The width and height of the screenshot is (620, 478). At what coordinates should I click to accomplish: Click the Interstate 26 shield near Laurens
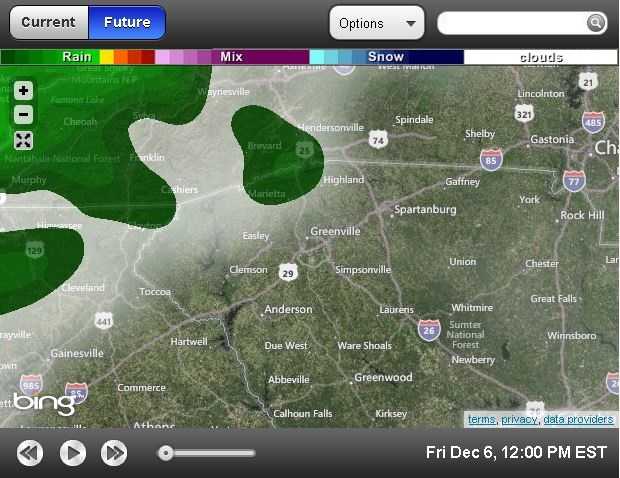(x=429, y=330)
